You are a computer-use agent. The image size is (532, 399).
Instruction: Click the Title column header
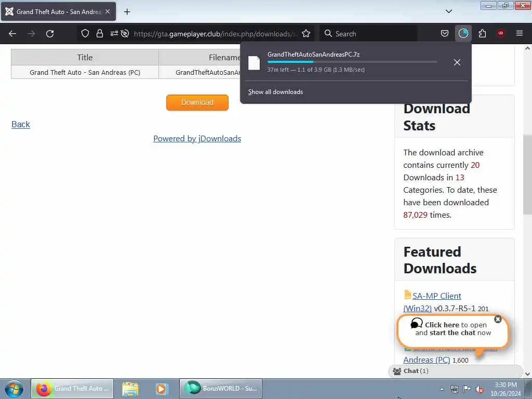[x=85, y=57]
